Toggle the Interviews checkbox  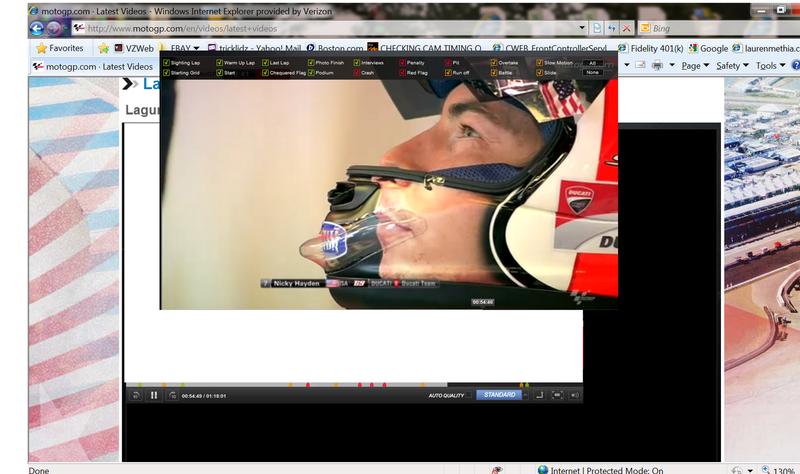tap(357, 63)
